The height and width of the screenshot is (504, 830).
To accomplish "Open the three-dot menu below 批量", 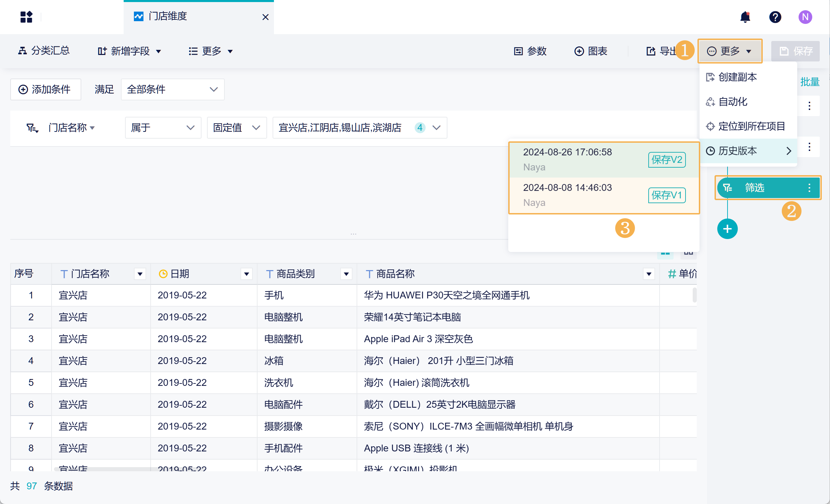I will coord(809,106).
